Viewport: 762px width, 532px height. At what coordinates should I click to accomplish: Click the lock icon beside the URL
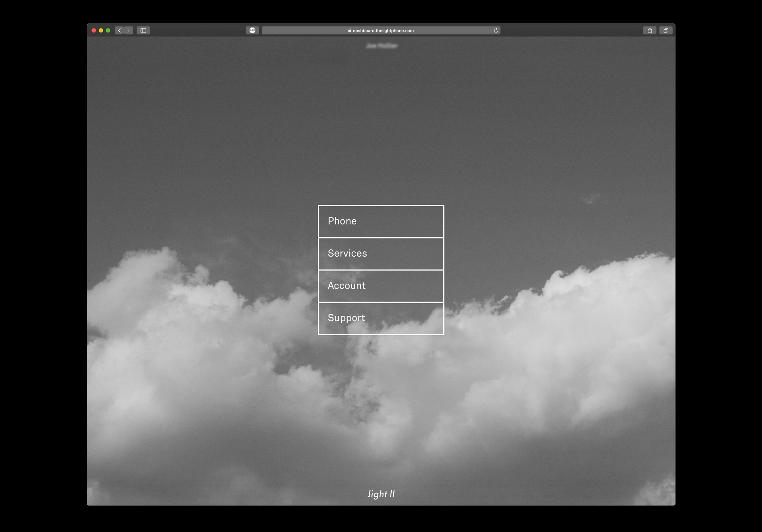tap(350, 31)
